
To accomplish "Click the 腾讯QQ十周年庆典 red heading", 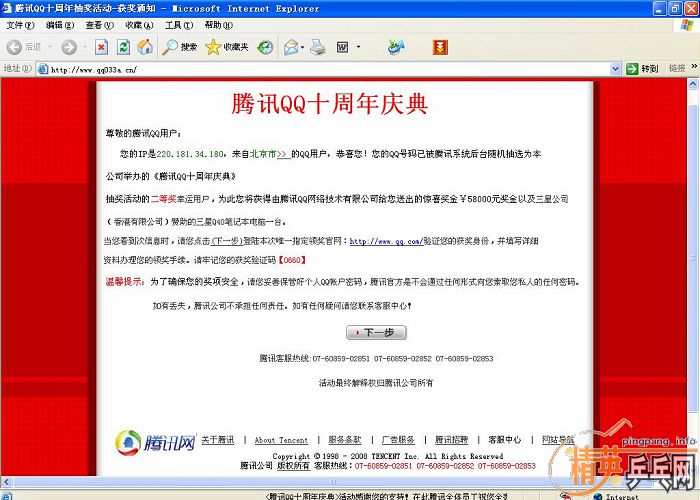I will (x=330, y=104).
